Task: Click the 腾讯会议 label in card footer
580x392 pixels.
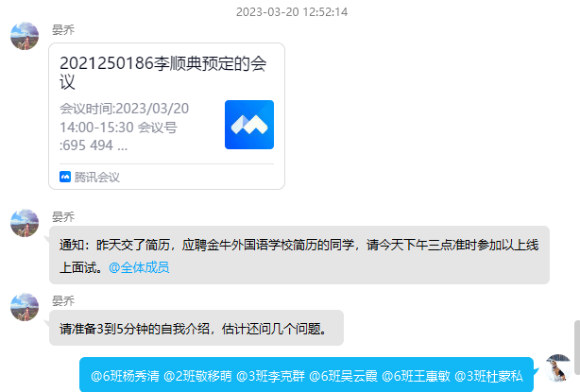Action: pyautogui.click(x=97, y=178)
